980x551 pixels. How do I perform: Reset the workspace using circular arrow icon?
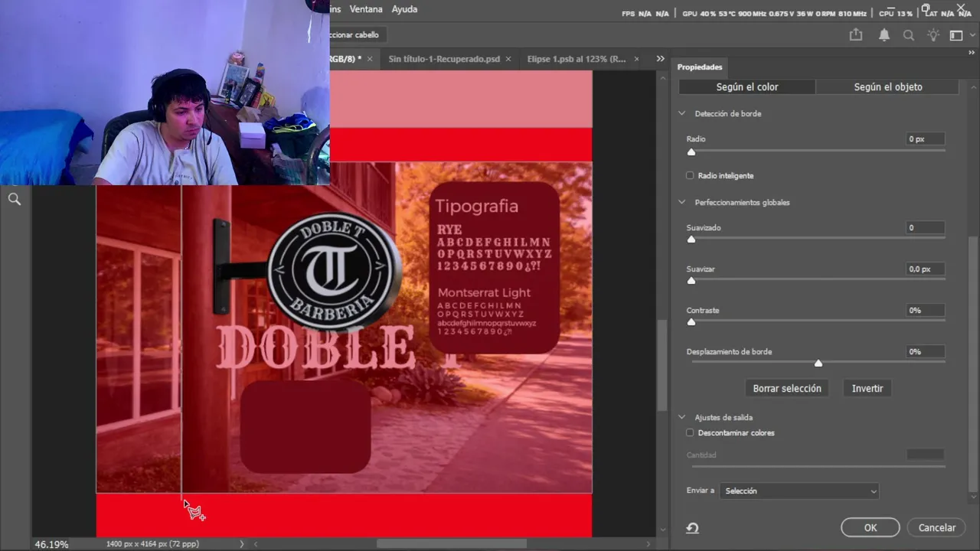click(x=692, y=528)
